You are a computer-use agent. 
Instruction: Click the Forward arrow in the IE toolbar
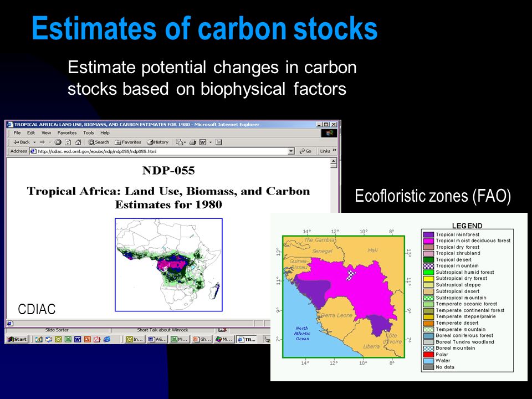pos(43,142)
